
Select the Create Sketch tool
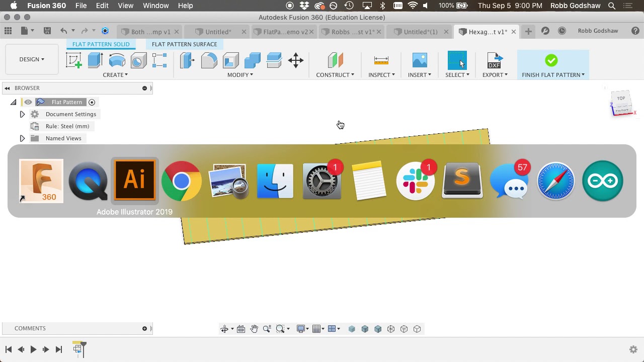pyautogui.click(x=74, y=61)
